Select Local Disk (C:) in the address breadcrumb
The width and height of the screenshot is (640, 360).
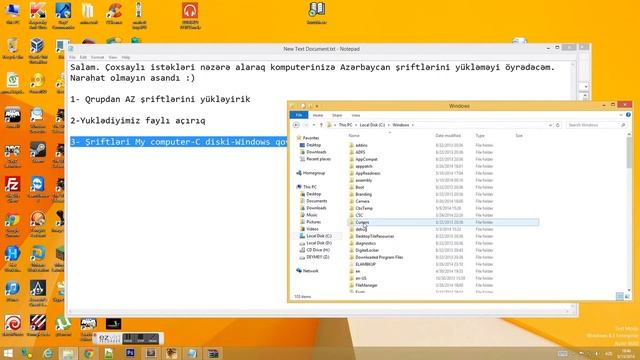pos(372,125)
